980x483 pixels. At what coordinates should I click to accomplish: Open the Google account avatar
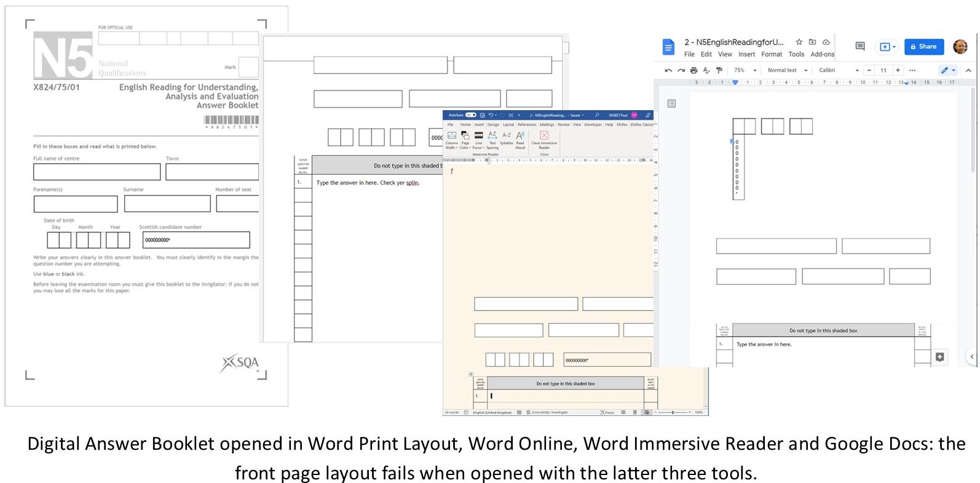[x=960, y=46]
